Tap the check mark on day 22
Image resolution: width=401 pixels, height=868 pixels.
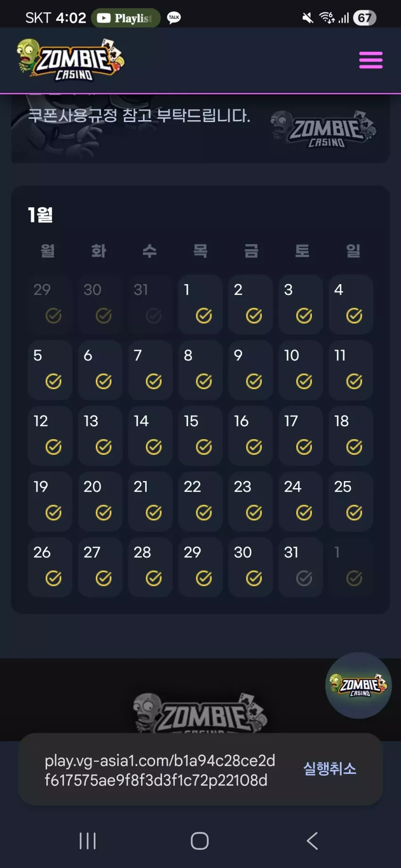click(x=204, y=512)
